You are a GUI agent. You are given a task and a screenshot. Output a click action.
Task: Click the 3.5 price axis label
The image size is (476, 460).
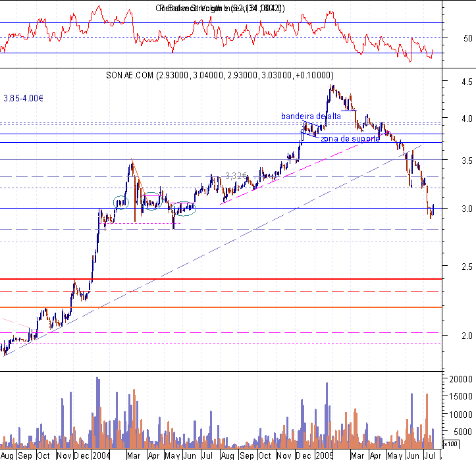click(x=467, y=161)
